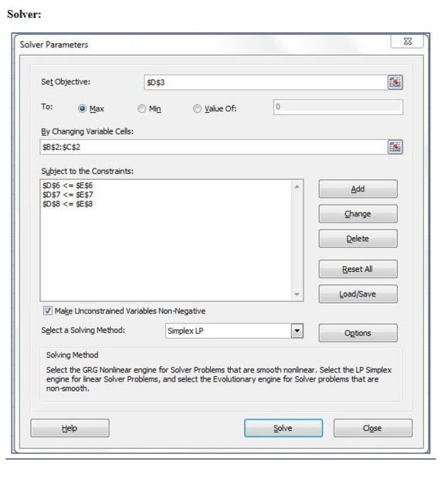The image size is (448, 482).
Task: Select constraint $D$8 <= $E$8
Action: 68,204
